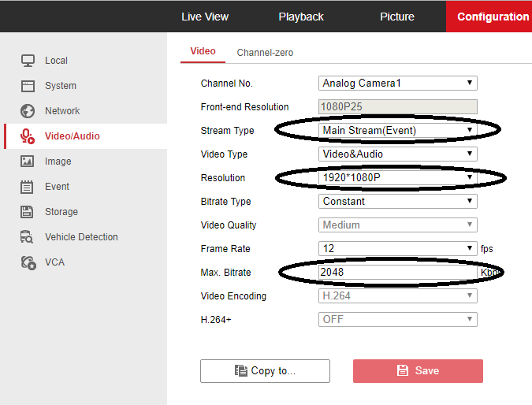Click the Video/Audio microphone icon
This screenshot has height=405, width=532.
(x=28, y=136)
